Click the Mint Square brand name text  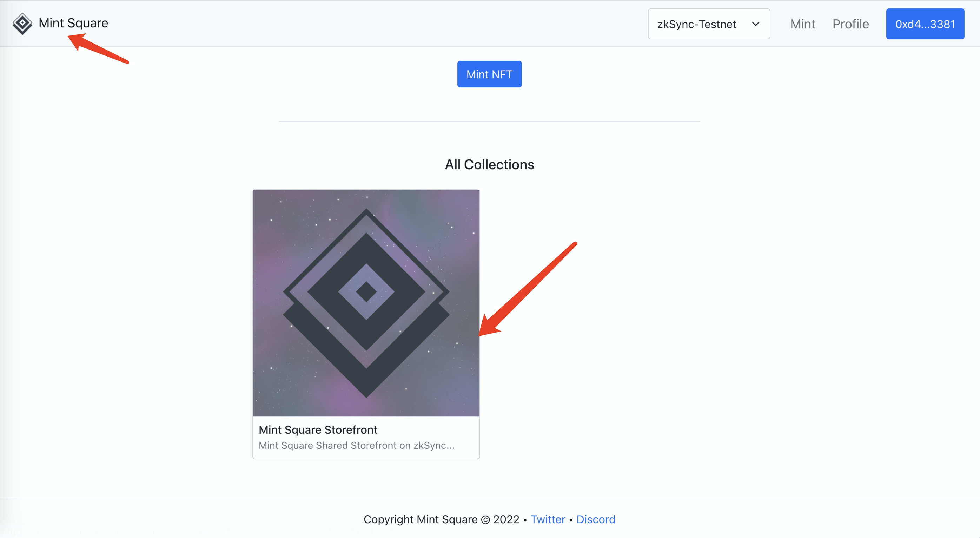[x=73, y=23]
